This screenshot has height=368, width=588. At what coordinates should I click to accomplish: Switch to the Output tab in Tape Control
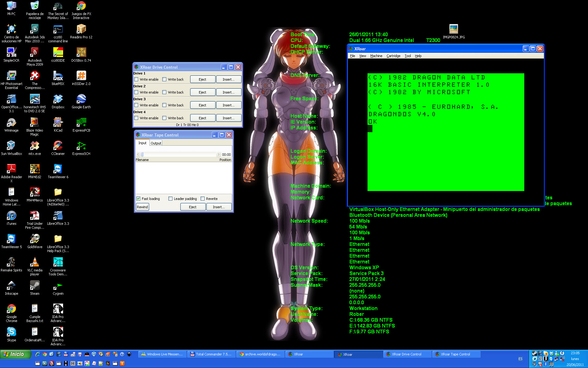click(x=156, y=143)
